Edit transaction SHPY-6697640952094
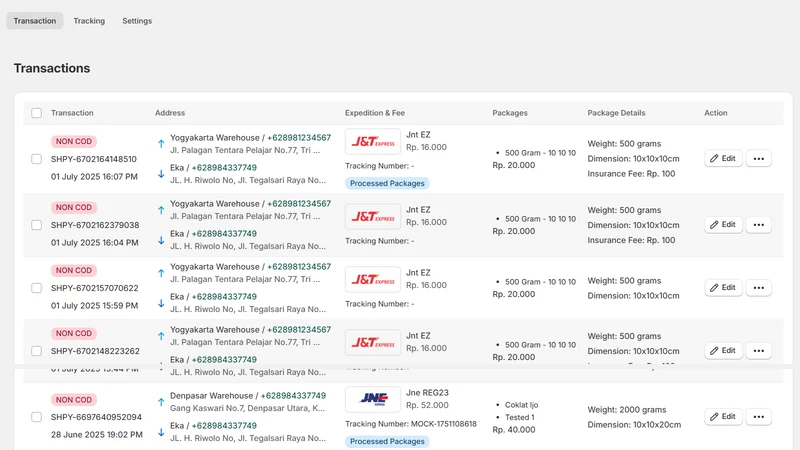This screenshot has height=450, width=800. (723, 417)
